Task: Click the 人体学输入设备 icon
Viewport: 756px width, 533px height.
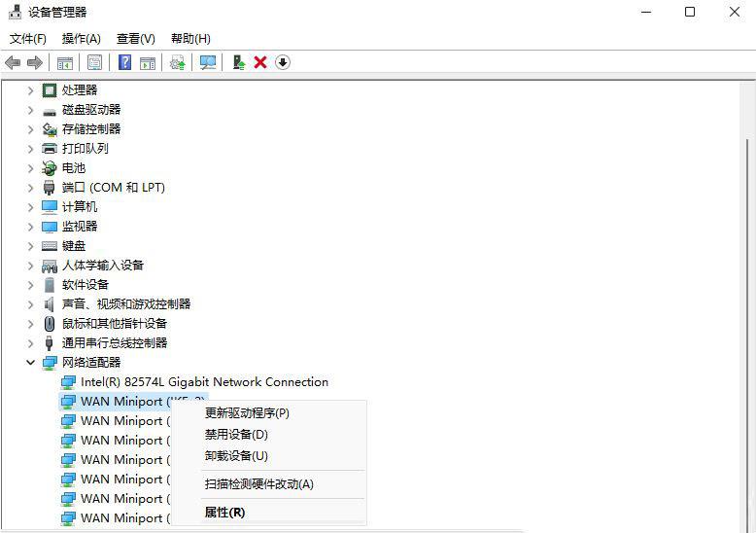Action: tap(50, 266)
